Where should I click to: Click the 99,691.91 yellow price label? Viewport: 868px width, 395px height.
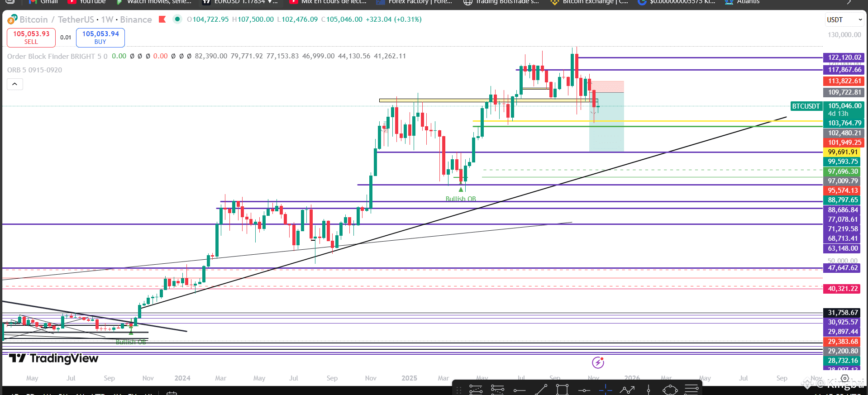(x=842, y=152)
